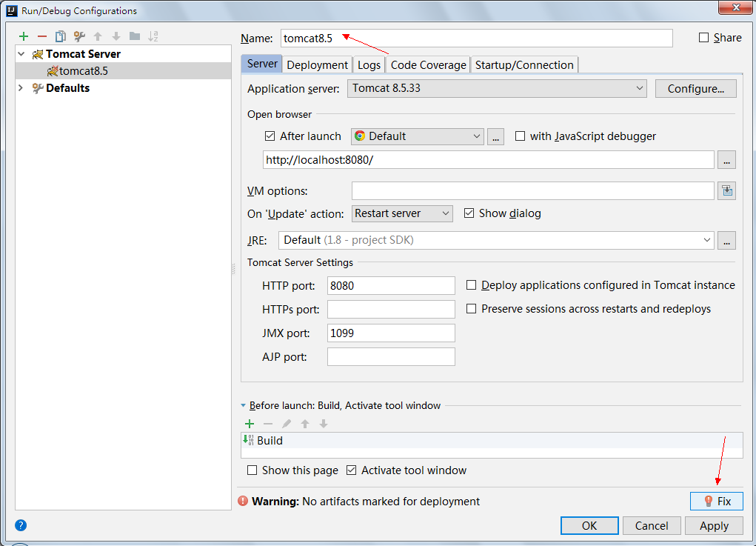Screen dimensions: 756x546
Task: Click the HTTP port field
Action: click(x=391, y=285)
